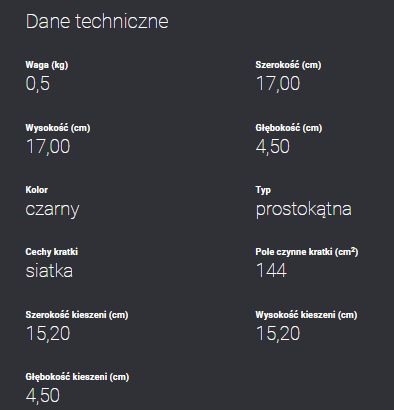
Task: Click the color value czarny
Action: [x=52, y=210]
